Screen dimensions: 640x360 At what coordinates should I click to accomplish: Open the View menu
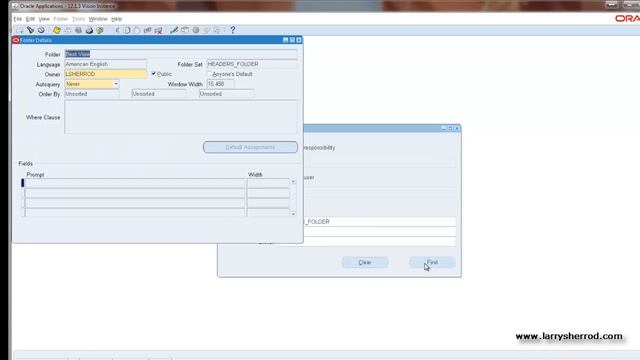pyautogui.click(x=44, y=19)
